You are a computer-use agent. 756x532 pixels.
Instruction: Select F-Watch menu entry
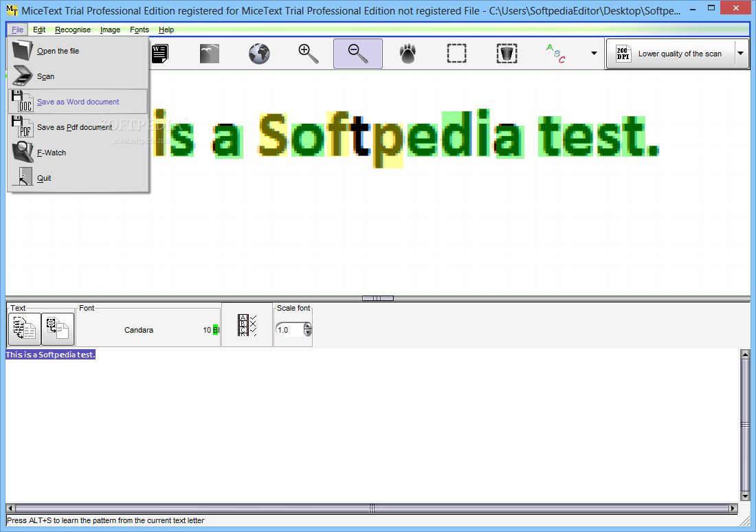pos(78,153)
